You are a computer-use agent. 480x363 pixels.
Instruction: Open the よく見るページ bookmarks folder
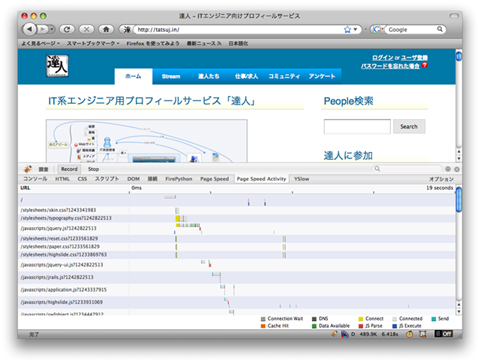point(40,43)
